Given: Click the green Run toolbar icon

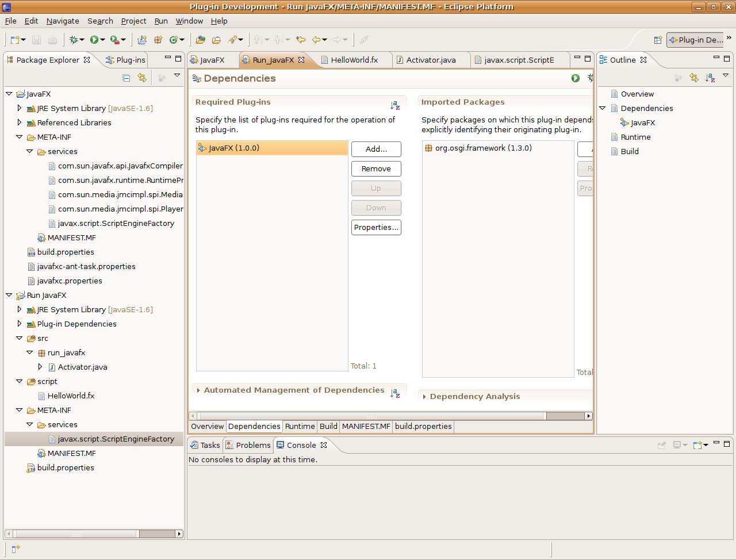Looking at the screenshot, I should [94, 40].
